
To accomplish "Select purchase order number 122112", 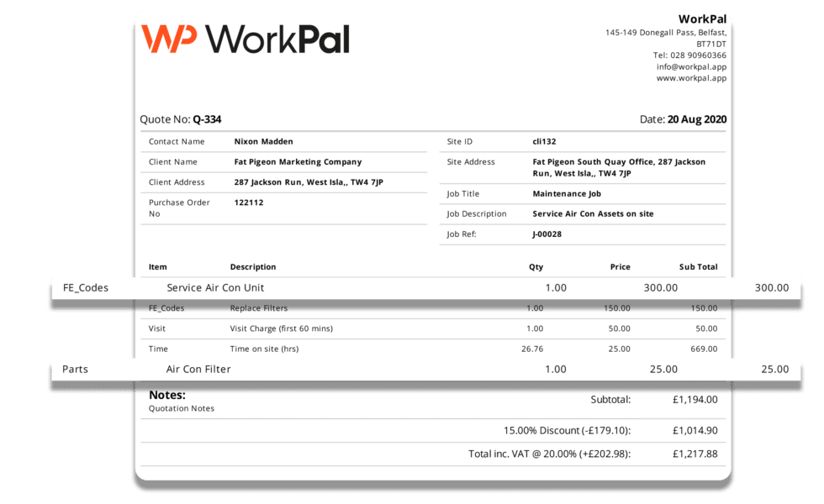I will click(x=248, y=202).
